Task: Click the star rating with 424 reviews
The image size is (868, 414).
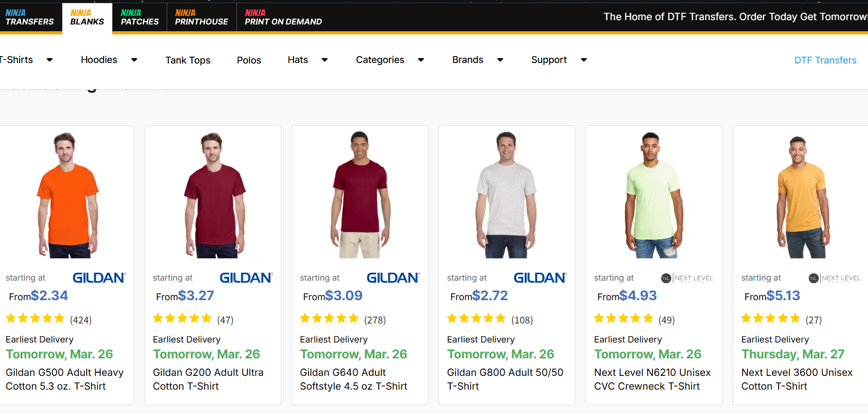Action: (x=35, y=319)
